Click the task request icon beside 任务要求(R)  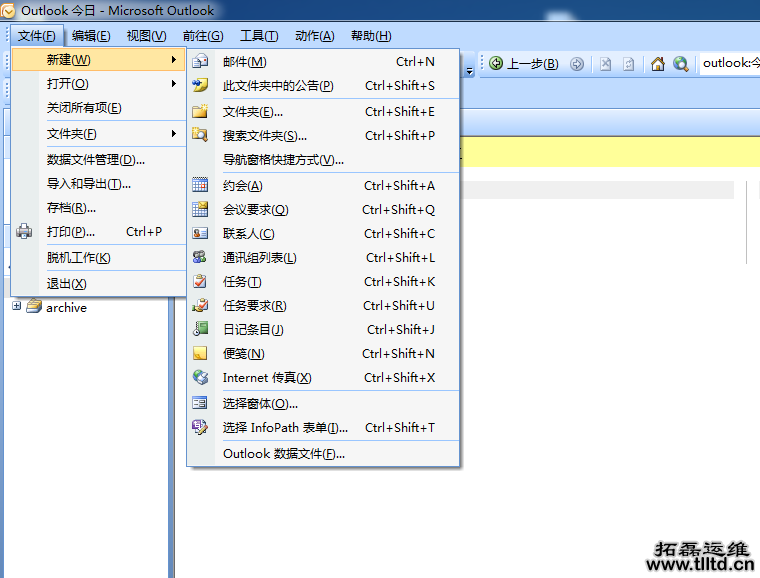[x=200, y=305]
